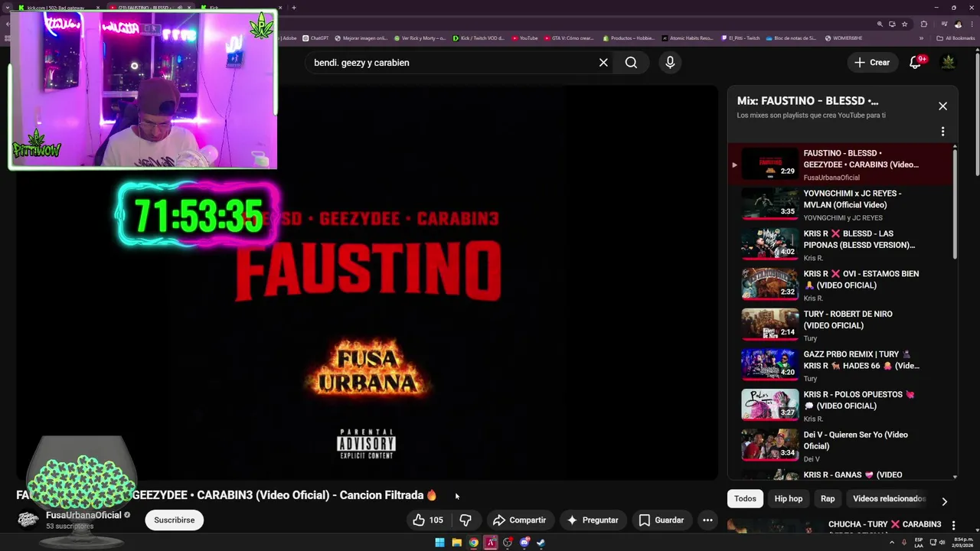980x551 pixels.
Task: Start voice search with microphone icon
Action: click(670, 63)
